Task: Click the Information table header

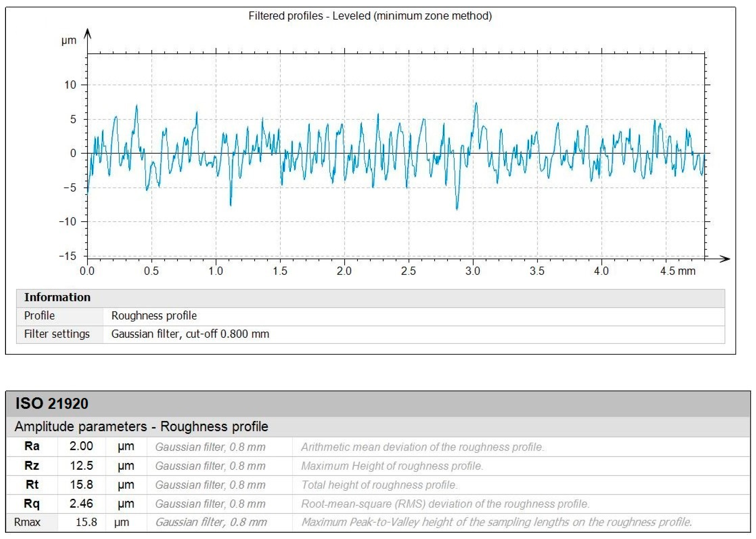Action: coord(57,297)
